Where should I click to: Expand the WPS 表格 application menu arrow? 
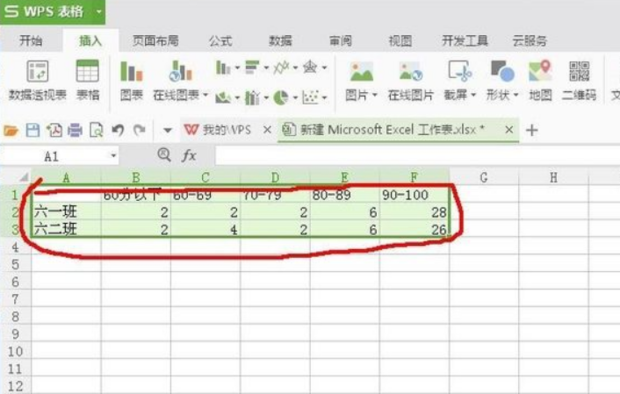click(99, 11)
